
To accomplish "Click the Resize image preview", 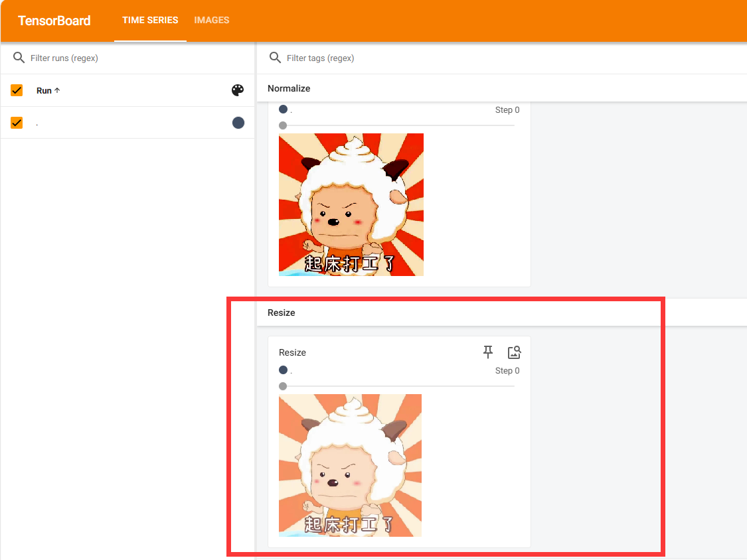I will (x=350, y=465).
